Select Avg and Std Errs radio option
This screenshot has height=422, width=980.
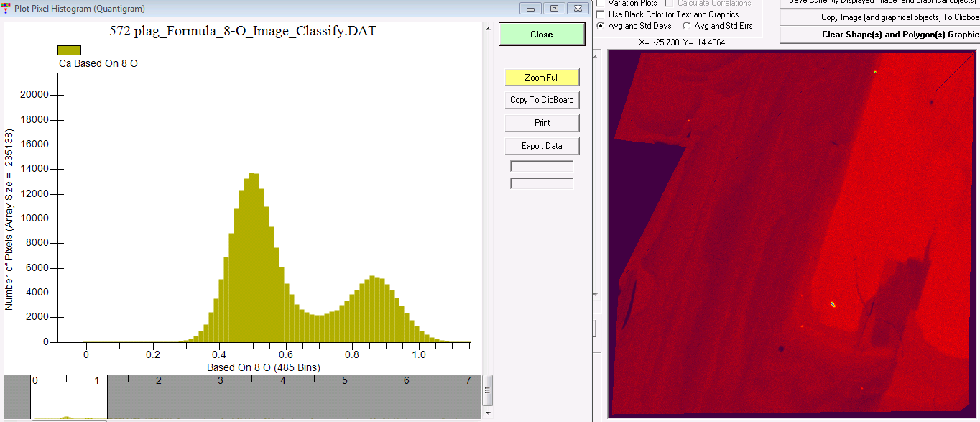point(686,26)
